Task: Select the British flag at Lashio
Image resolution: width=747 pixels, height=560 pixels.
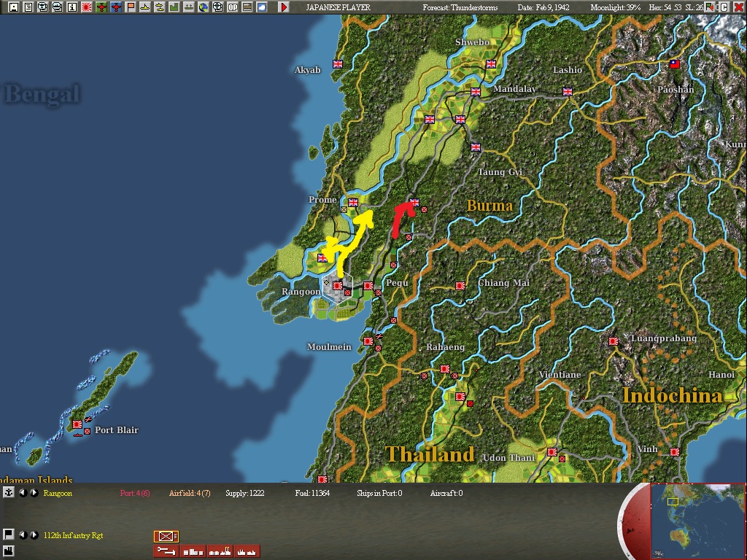Action: (568, 91)
